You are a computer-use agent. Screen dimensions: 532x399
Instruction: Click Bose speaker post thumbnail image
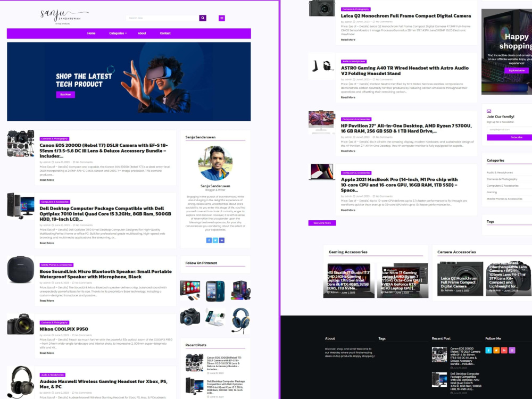click(21, 270)
